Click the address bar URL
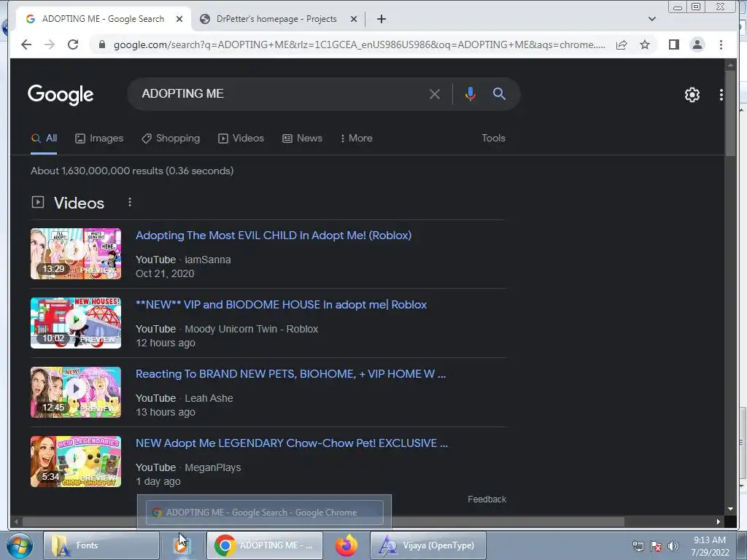This screenshot has height=560, width=747. click(x=359, y=44)
